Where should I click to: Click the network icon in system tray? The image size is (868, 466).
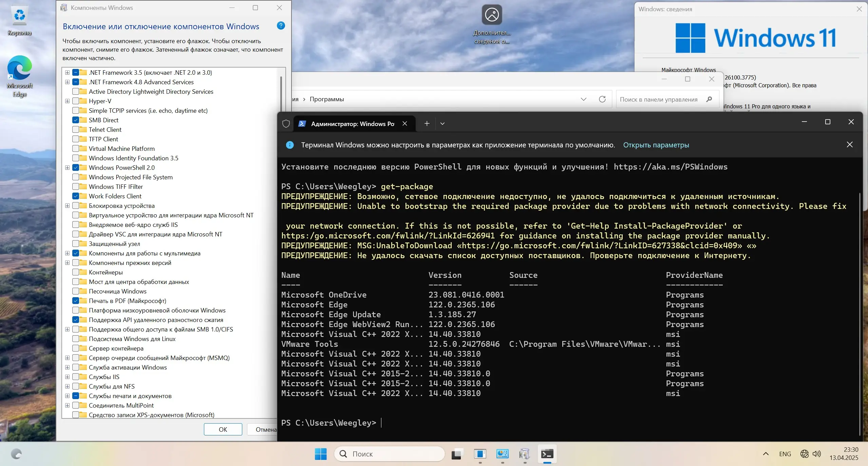(804, 453)
